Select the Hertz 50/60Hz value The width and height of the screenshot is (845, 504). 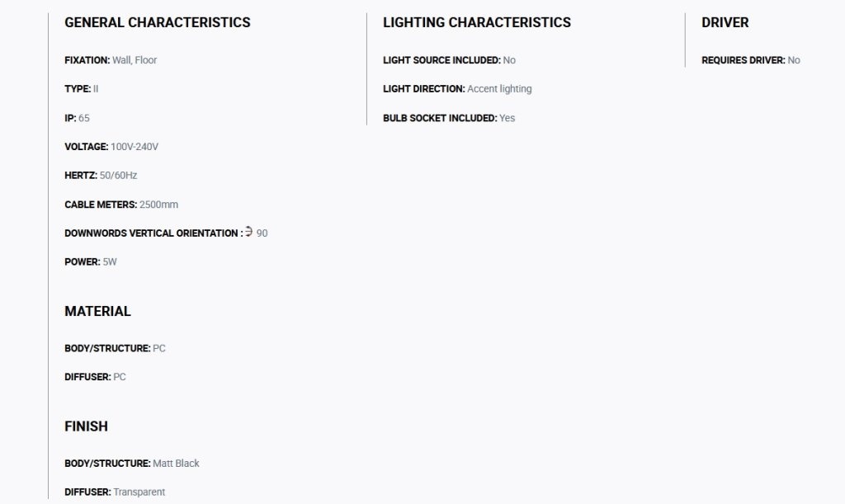point(119,176)
